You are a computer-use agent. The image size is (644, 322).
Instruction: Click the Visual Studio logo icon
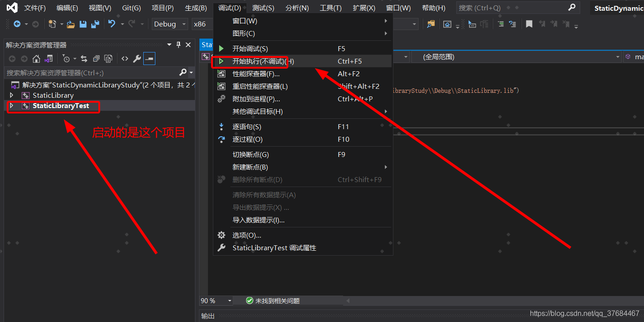click(x=12, y=8)
